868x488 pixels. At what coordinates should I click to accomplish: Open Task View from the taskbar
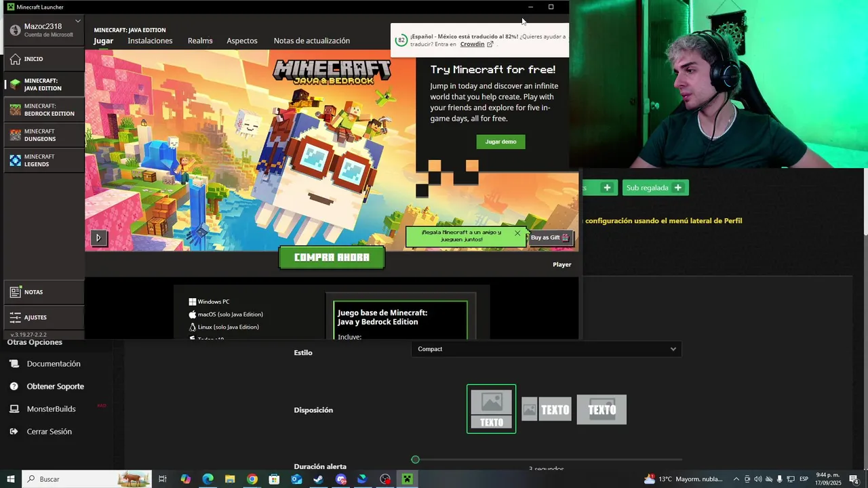pos(163,479)
